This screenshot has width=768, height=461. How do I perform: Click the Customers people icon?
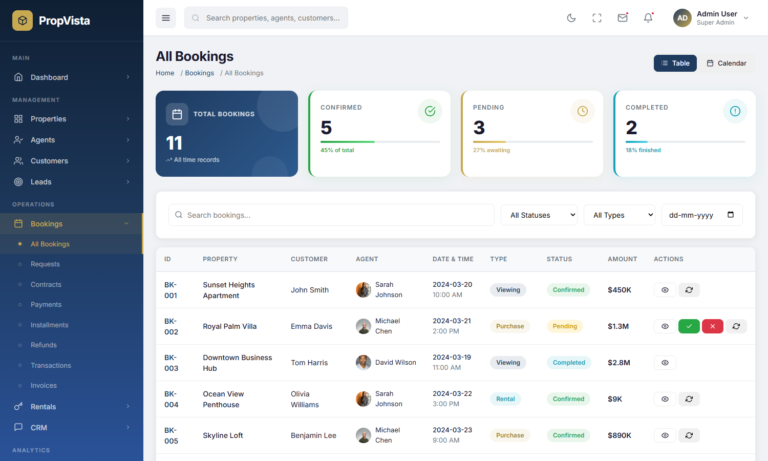18,161
